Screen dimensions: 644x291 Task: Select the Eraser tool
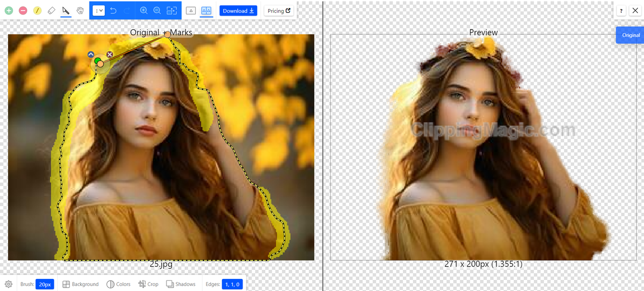[x=51, y=11]
